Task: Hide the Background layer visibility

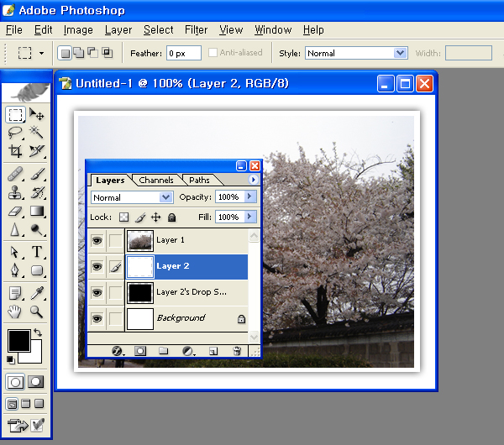Action: (x=97, y=318)
